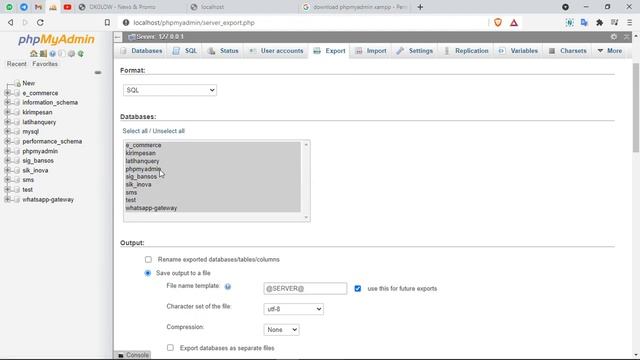Open a new browser tab
This screenshot has width=640, height=360.
(420, 7)
